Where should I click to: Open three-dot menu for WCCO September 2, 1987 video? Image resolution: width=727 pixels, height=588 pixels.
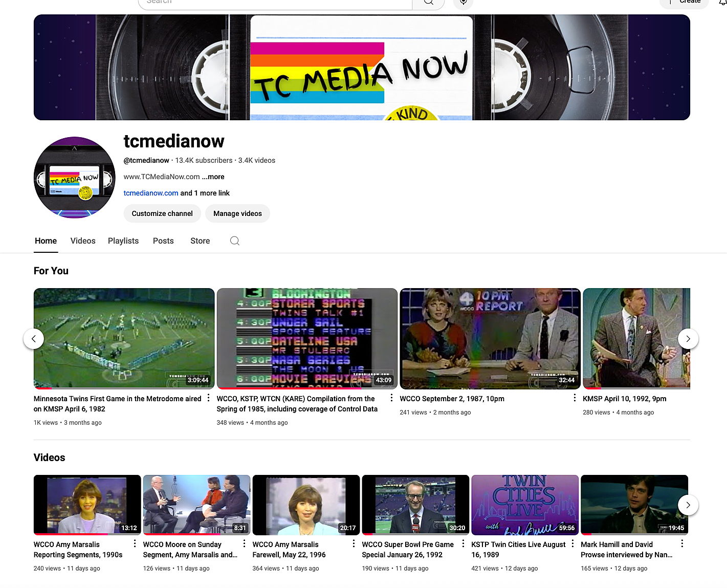coord(575,398)
